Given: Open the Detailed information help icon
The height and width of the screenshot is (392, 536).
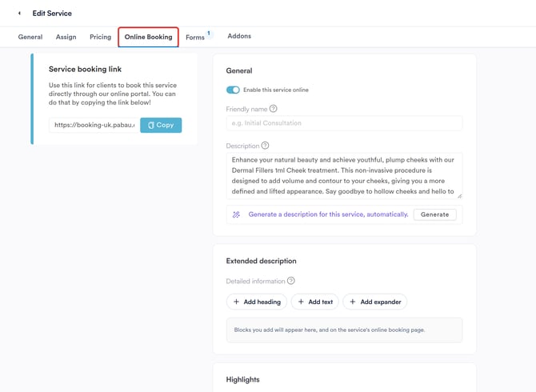Looking at the screenshot, I should pos(291,281).
